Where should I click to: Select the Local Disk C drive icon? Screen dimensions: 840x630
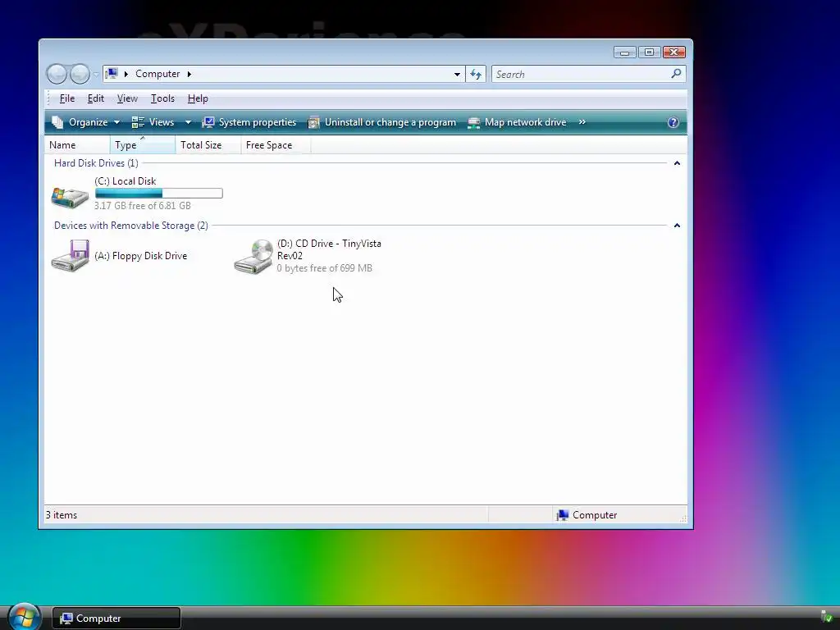(71, 197)
